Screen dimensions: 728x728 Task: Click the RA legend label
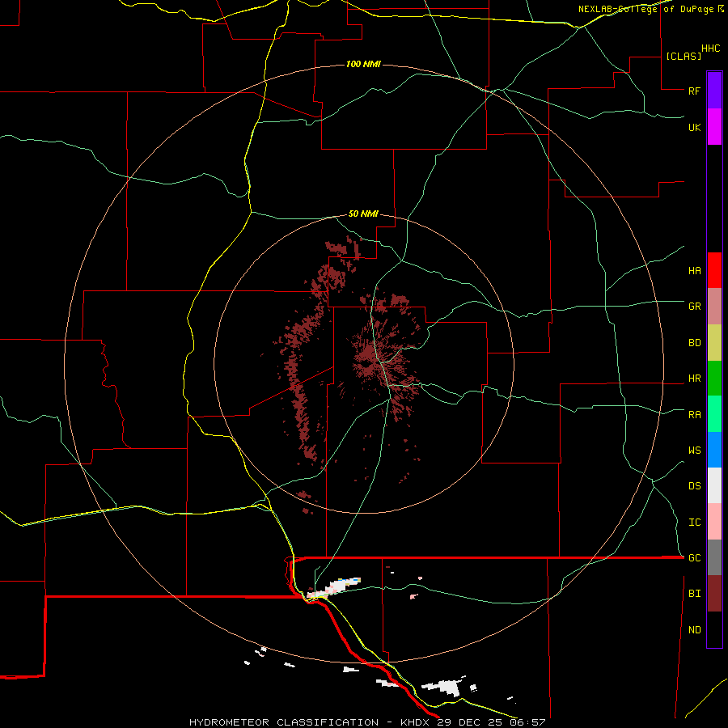click(694, 415)
